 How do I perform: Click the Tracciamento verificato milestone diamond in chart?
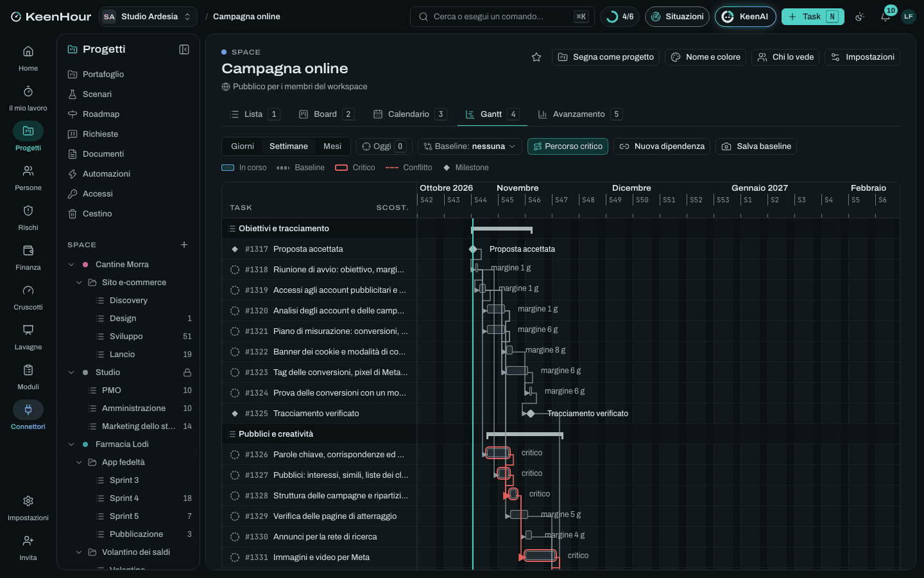531,414
